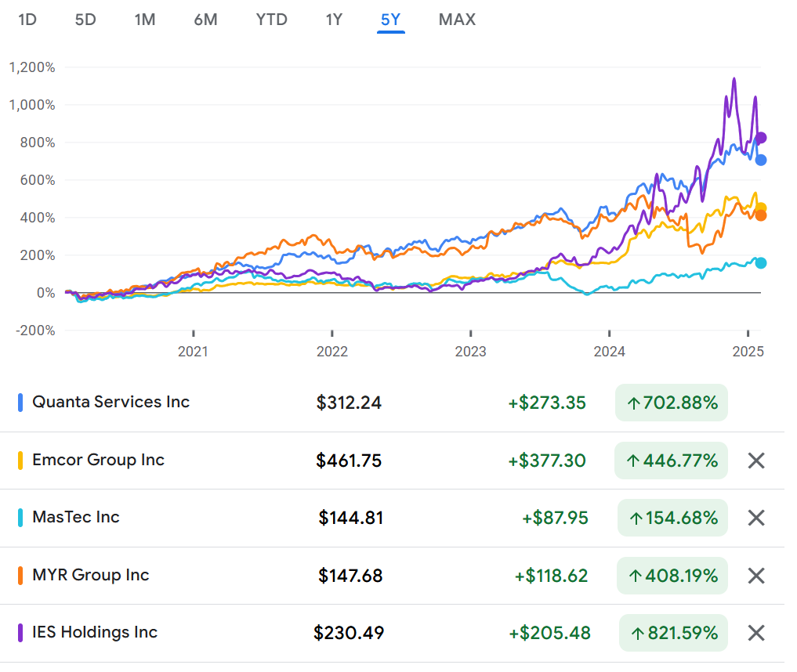Screen dimensions: 797x672
Task: Switch to the 1M range tab
Action: tap(145, 20)
